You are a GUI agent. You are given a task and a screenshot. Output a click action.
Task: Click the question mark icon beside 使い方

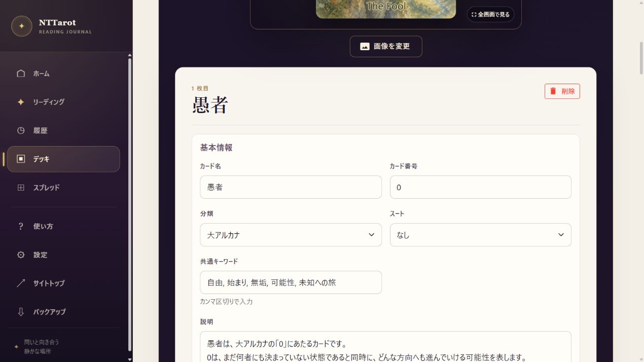pos(21,226)
